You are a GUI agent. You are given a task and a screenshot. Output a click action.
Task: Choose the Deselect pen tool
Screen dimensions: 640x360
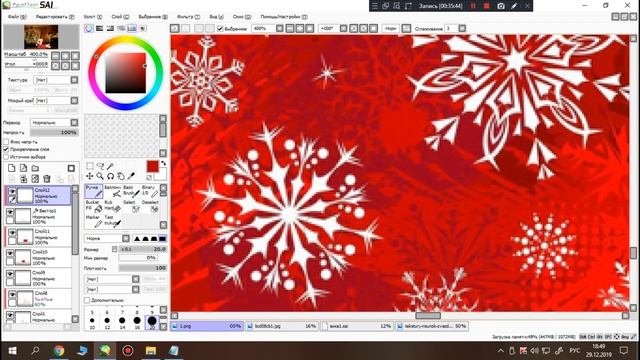tap(150, 206)
